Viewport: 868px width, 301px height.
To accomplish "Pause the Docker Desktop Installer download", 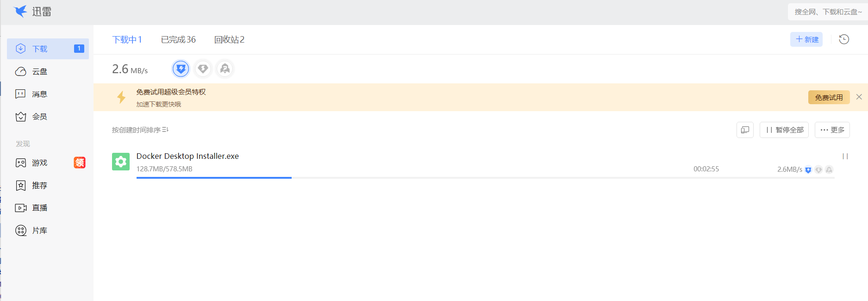I will point(845,157).
